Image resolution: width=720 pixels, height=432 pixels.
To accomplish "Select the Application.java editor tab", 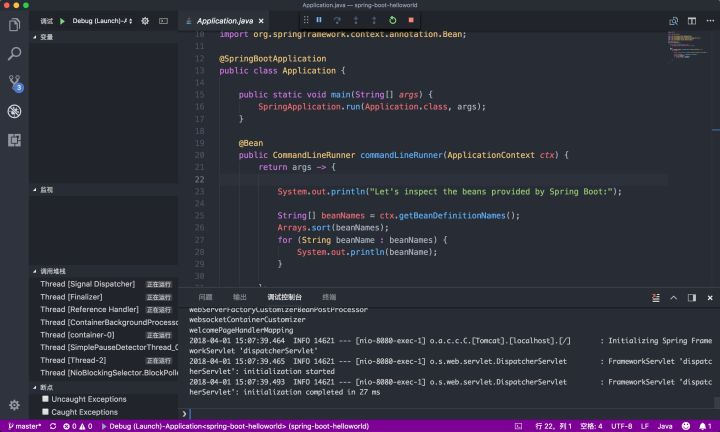I will click(225, 21).
